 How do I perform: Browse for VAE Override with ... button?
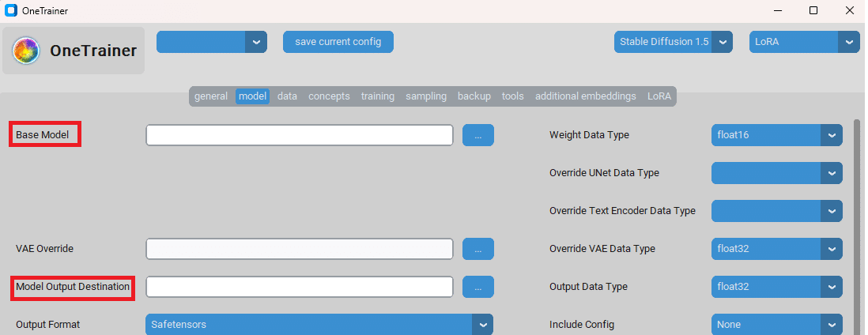477,249
